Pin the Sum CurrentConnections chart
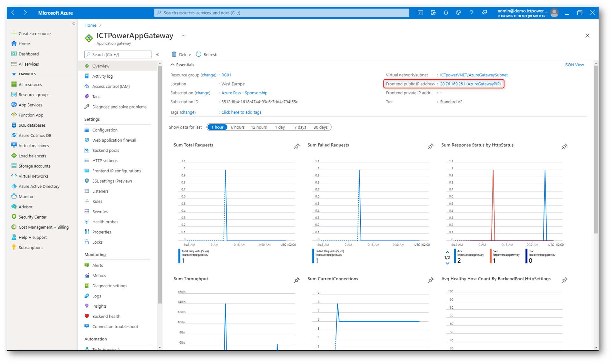The height and width of the screenshot is (364, 612). pyautogui.click(x=430, y=280)
